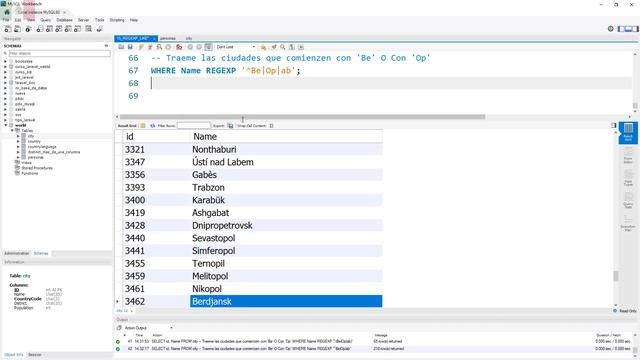Switch to the Administration navigator tab
This screenshot has width=640, height=360.
16,253
